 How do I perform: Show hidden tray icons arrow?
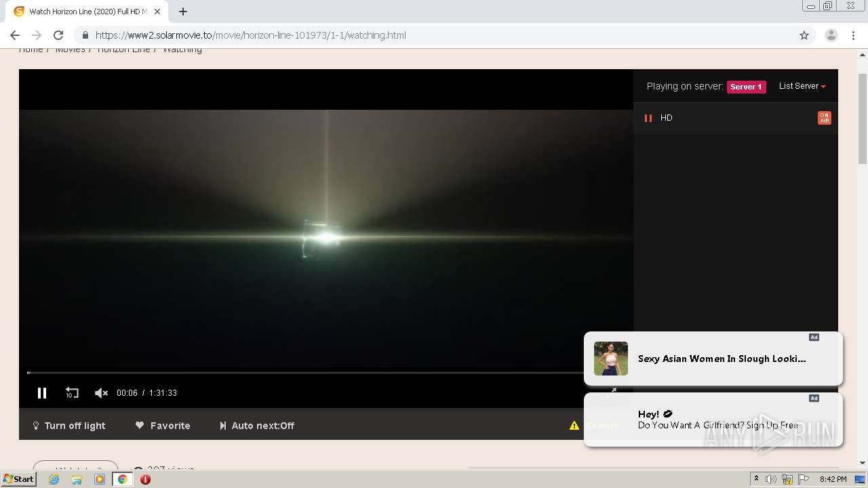click(x=756, y=479)
